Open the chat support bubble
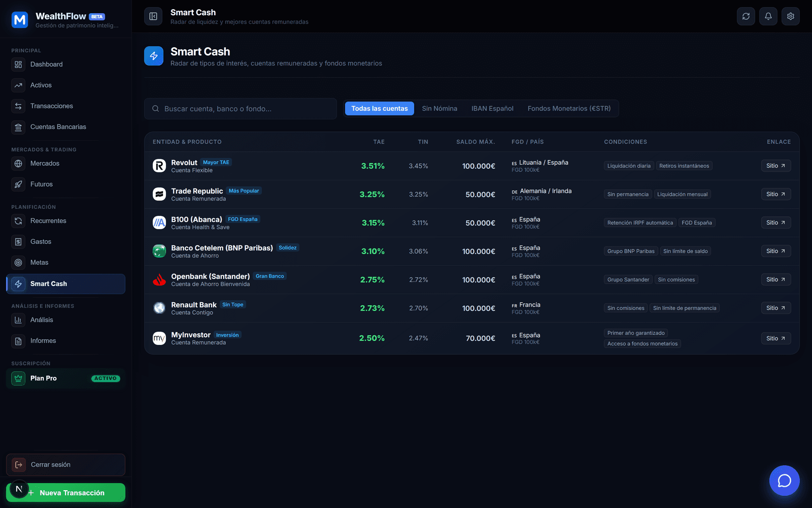The height and width of the screenshot is (508, 812). (784, 481)
